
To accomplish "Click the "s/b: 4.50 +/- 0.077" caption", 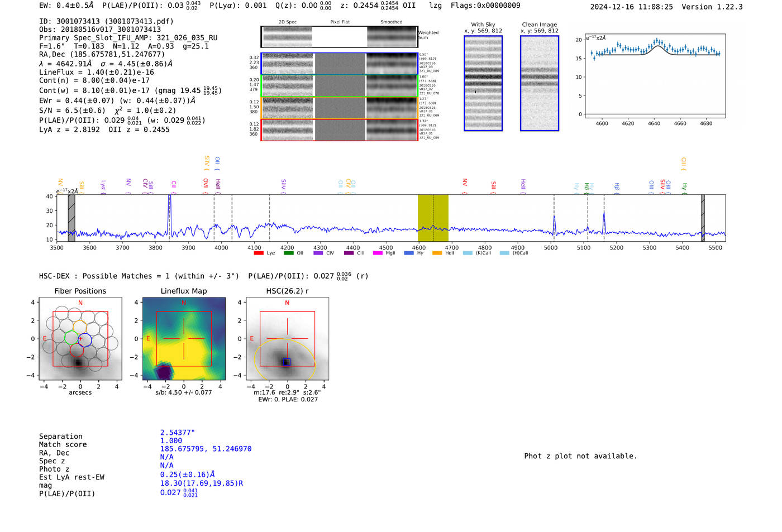I will (184, 392).
